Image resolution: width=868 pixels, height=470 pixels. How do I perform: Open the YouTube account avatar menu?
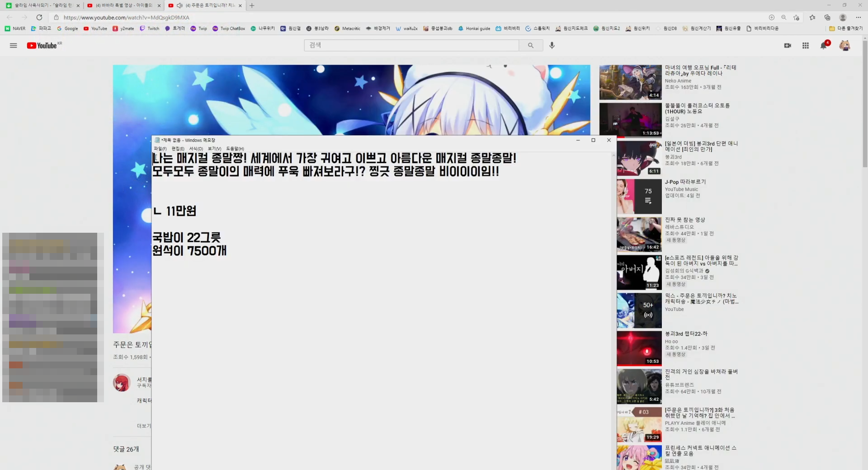point(844,45)
